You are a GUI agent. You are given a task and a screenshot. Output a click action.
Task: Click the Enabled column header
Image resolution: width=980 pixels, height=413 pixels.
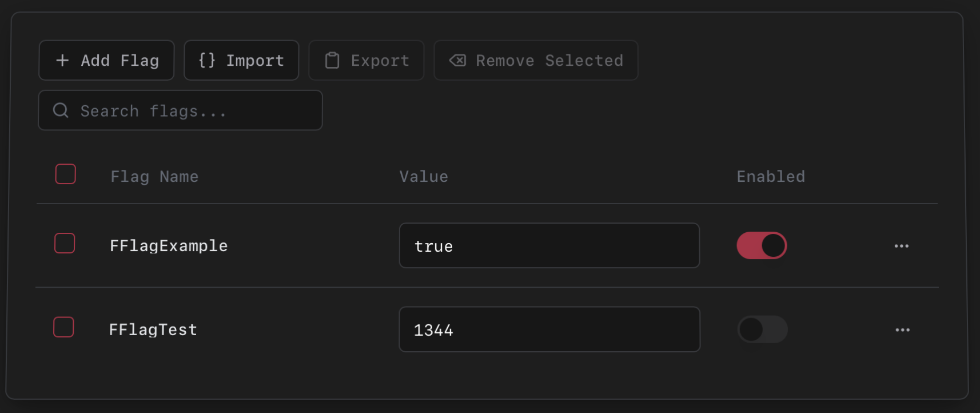(x=770, y=176)
